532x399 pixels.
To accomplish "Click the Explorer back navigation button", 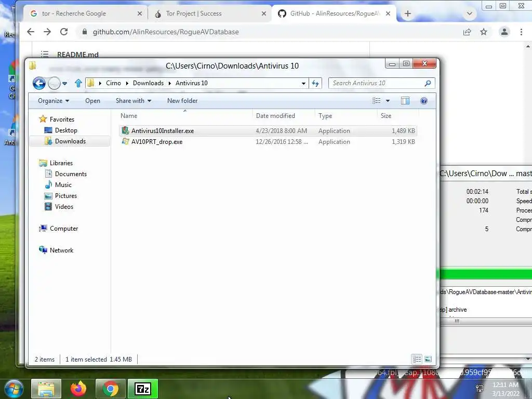I will pyautogui.click(x=39, y=83).
